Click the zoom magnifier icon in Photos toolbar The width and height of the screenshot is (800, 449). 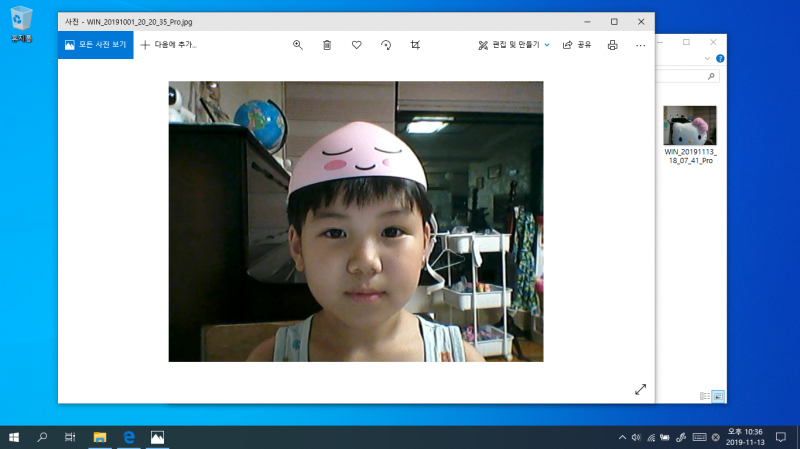(298, 45)
